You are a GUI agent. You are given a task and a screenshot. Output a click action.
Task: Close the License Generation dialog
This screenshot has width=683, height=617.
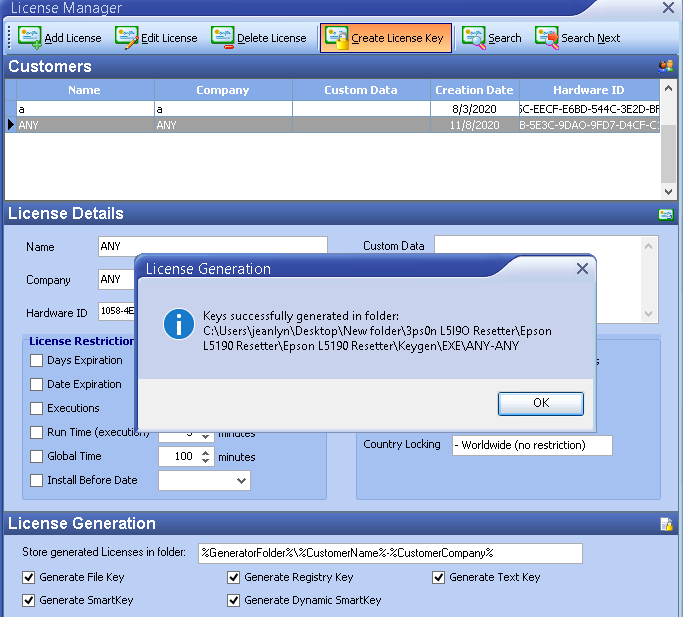pyautogui.click(x=582, y=268)
